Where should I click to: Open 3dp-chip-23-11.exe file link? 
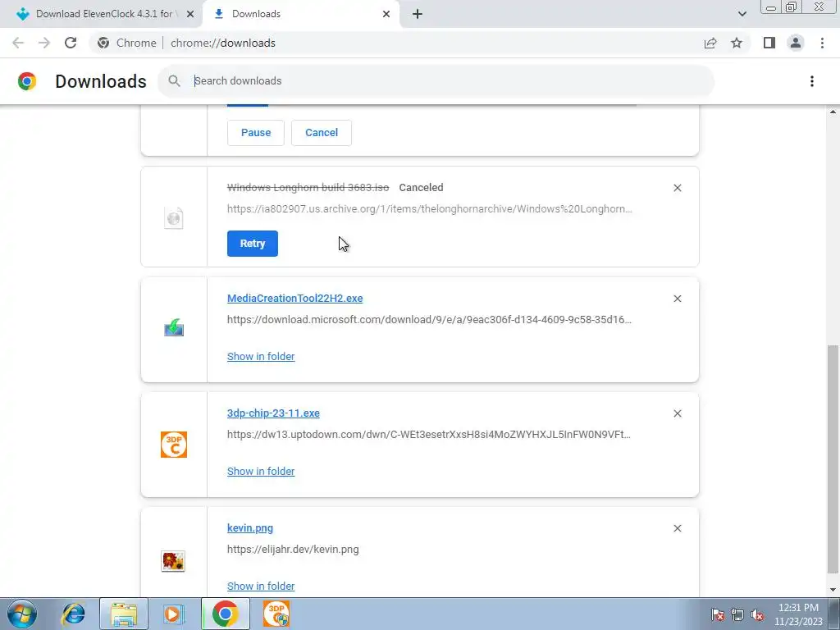coord(273,413)
